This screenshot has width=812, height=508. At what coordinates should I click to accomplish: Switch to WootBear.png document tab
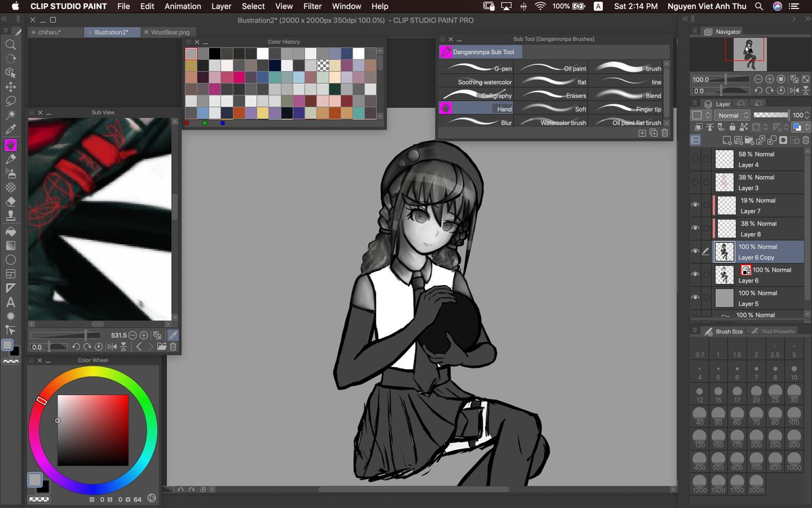coord(169,32)
